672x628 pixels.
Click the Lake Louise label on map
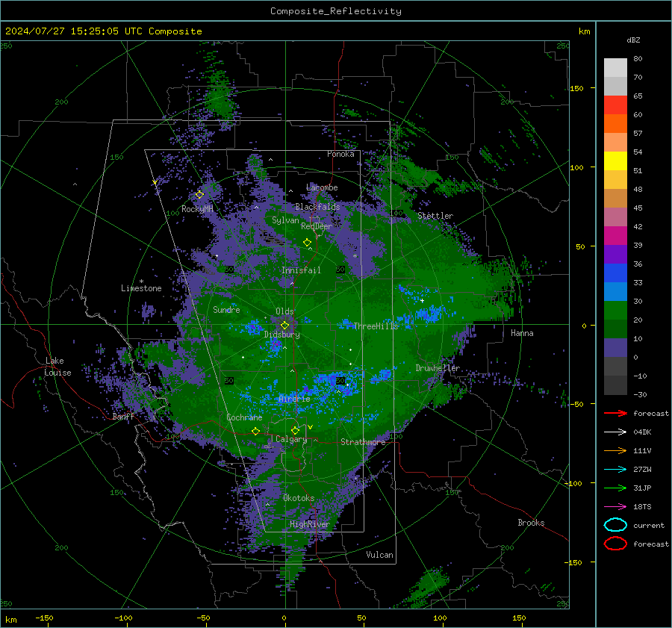57,367
